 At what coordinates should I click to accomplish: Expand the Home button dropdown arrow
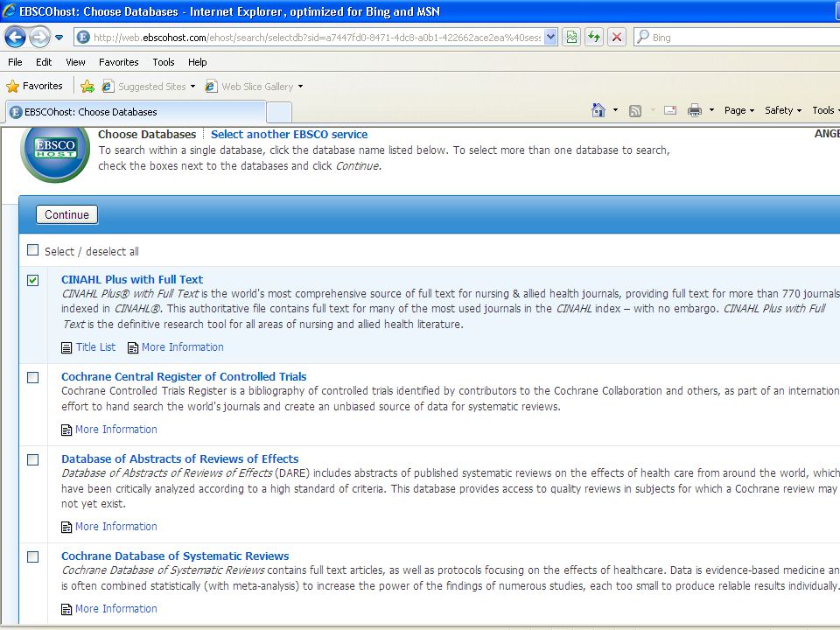(x=615, y=110)
